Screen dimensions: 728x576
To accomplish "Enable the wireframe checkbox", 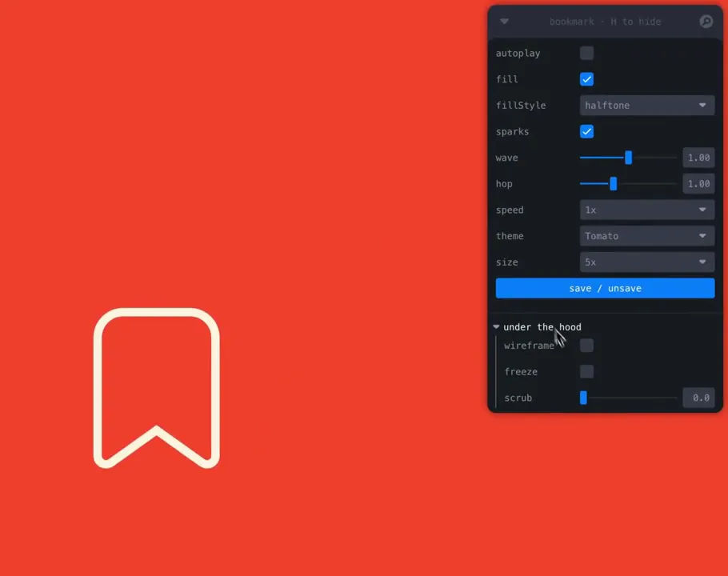I will pyautogui.click(x=586, y=346).
